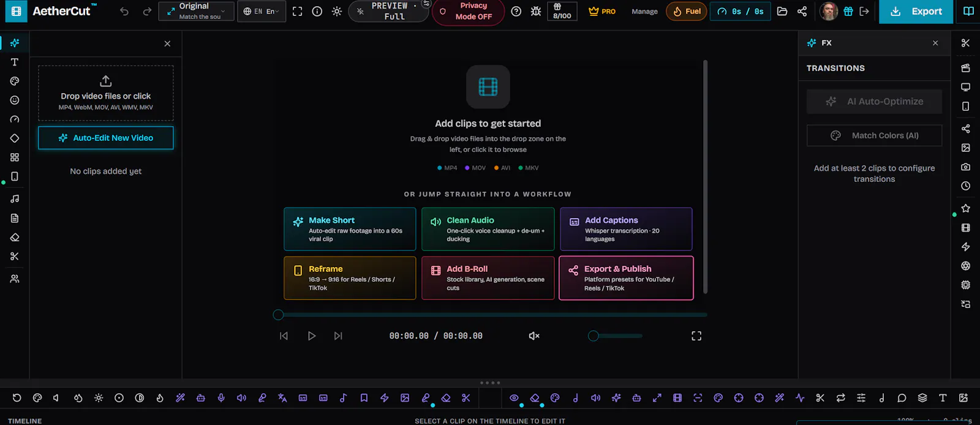Screen dimensions: 980x425
Task: Start the Reframe workflow card
Action: pyautogui.click(x=350, y=278)
